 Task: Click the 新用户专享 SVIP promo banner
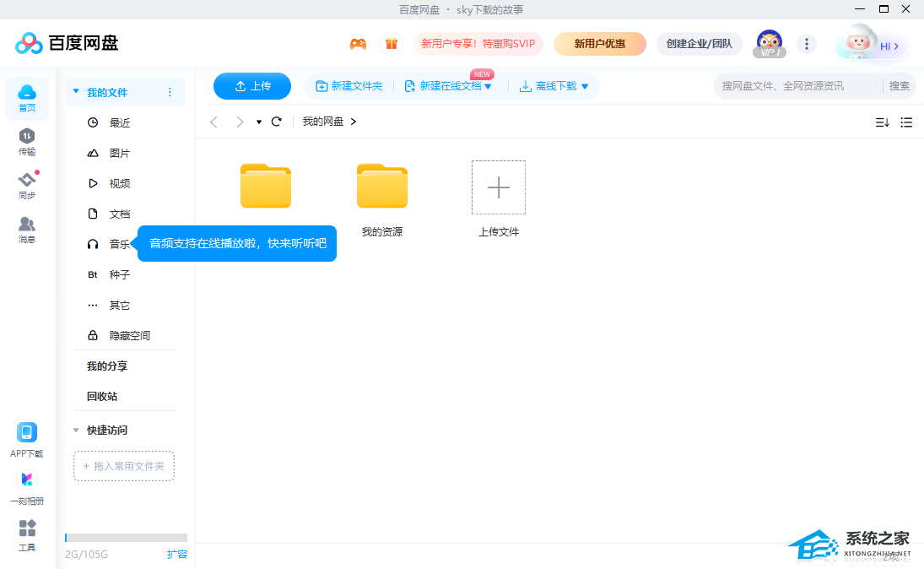coord(478,44)
